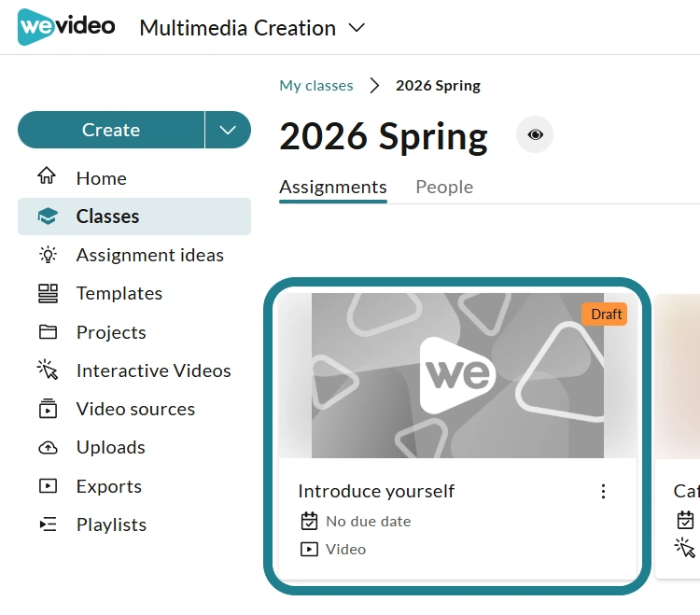Image resolution: width=700 pixels, height=615 pixels.
Task: Go to My classes breadcrumb link
Action: coord(316,85)
